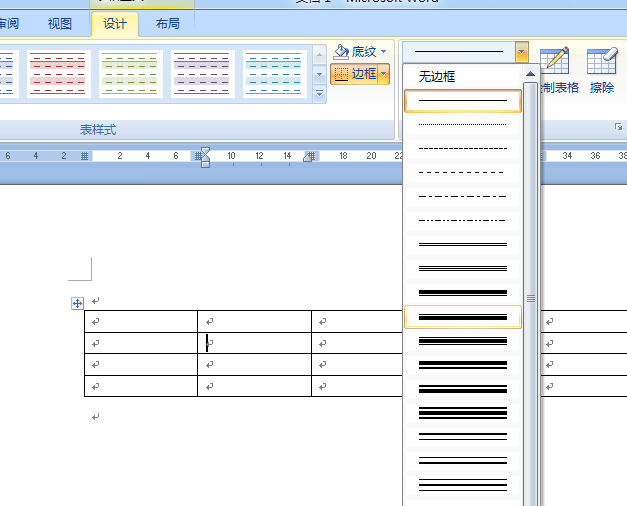
Task: Select the dash-dot-dot line style
Action: pos(463,220)
